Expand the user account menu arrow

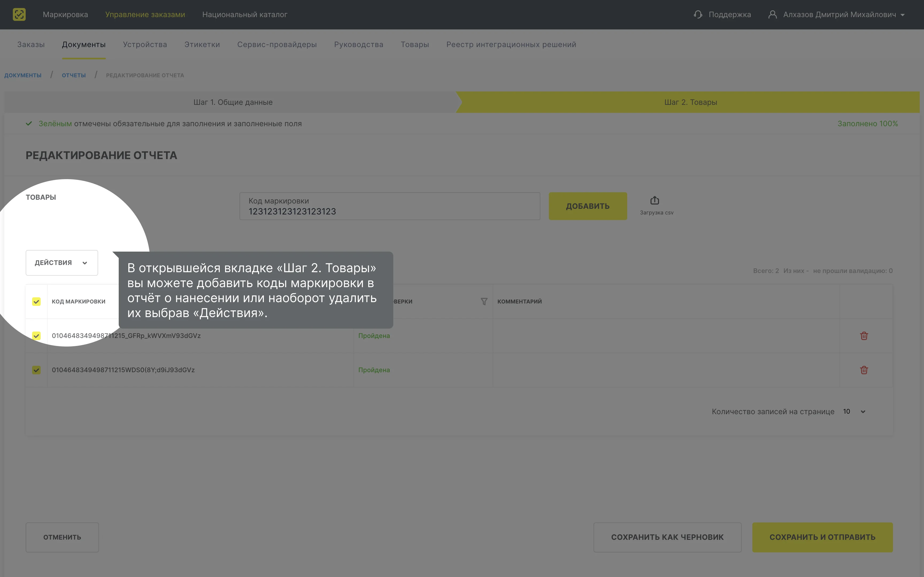click(903, 15)
